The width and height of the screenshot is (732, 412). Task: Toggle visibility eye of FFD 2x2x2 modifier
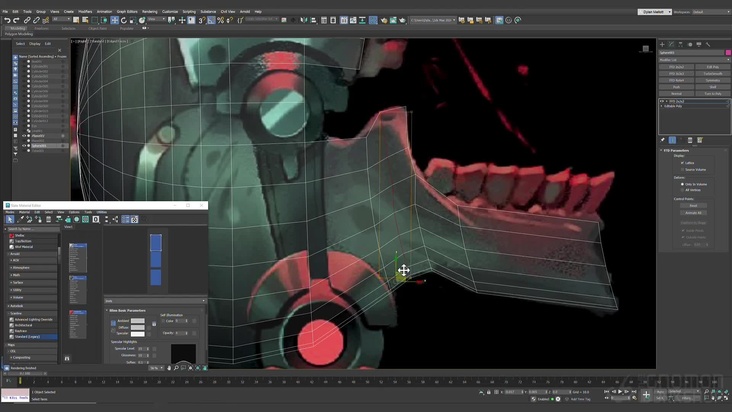pos(662,101)
